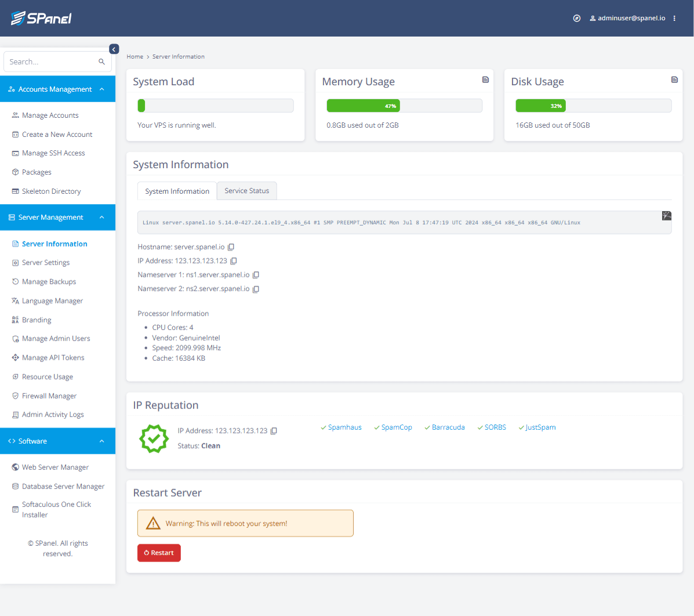Viewport: 694px width, 616px height.
Task: Select the Softaculous One Click Installer
Action: 56,509
